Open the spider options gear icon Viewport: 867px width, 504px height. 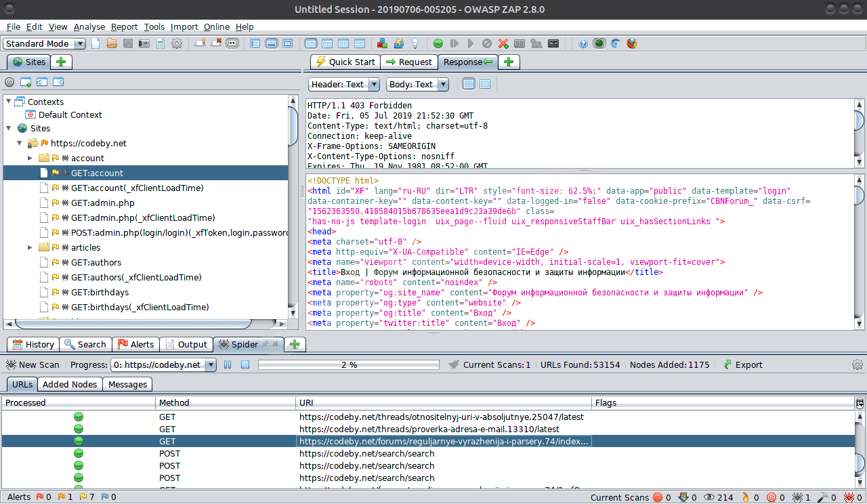857,364
